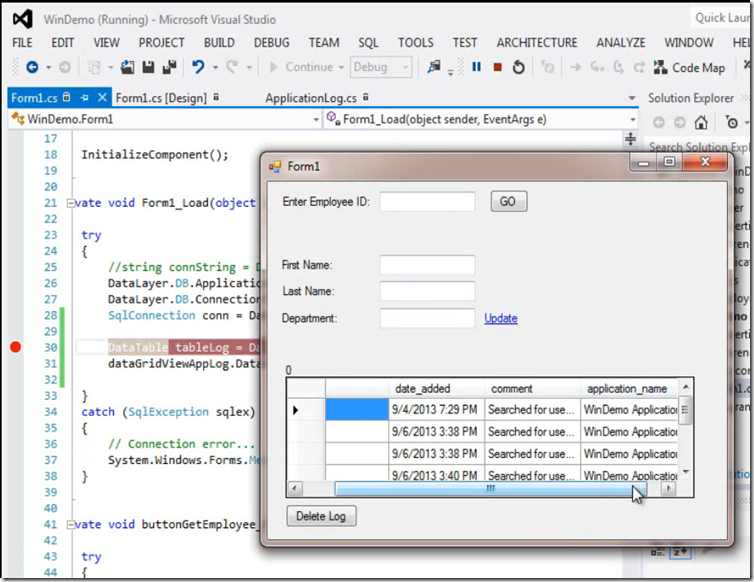Pause debugging with Break All icon
This screenshot has height=582, width=754.
coord(477,67)
